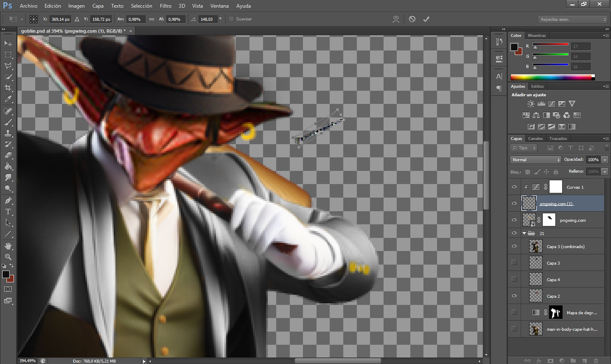Open the Opacidad slider dropdown arrow

(605, 160)
